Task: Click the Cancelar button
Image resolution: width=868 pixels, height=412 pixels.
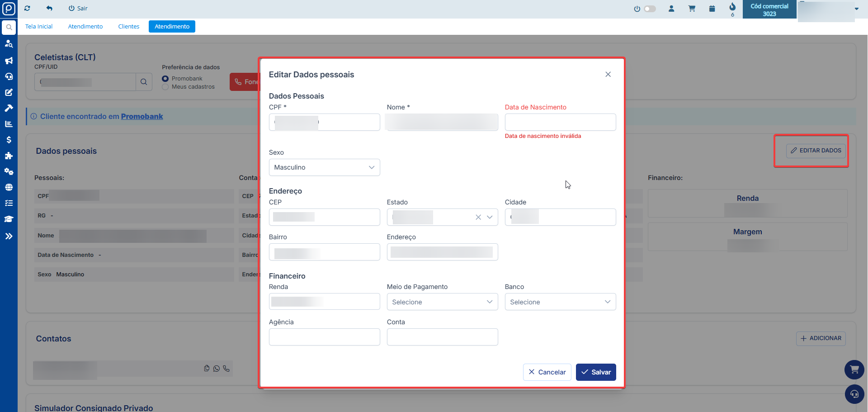Action: pos(547,372)
